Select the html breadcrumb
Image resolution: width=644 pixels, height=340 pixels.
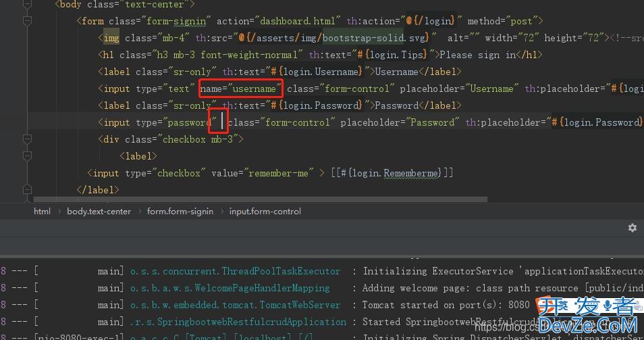pyautogui.click(x=42, y=212)
